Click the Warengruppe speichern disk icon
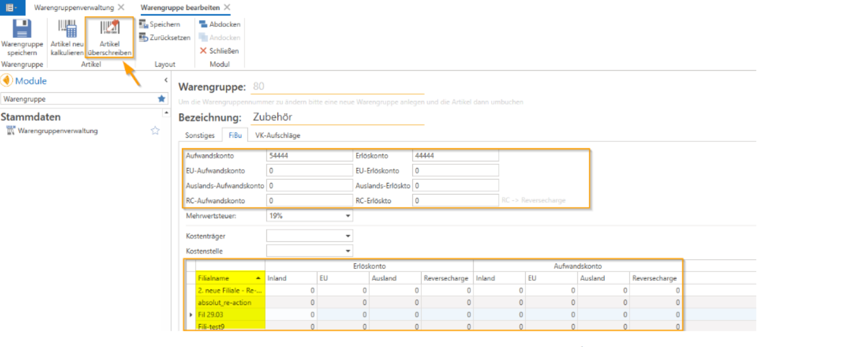Screen dimensions: 868x347 click(x=22, y=29)
